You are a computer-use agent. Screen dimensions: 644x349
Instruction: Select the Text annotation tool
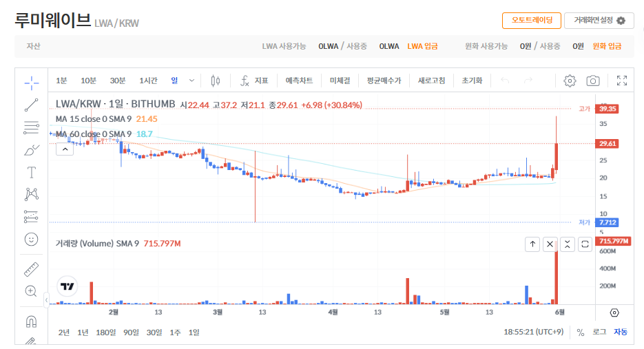(31, 173)
